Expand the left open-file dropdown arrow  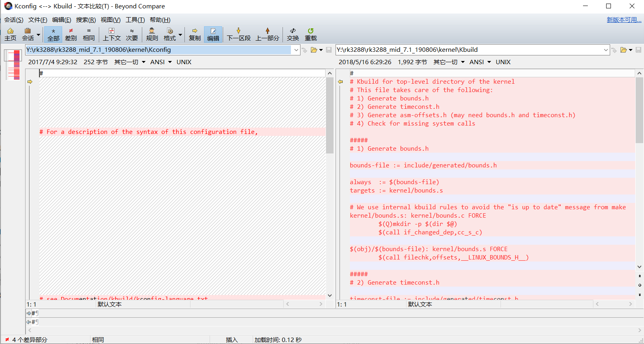321,50
